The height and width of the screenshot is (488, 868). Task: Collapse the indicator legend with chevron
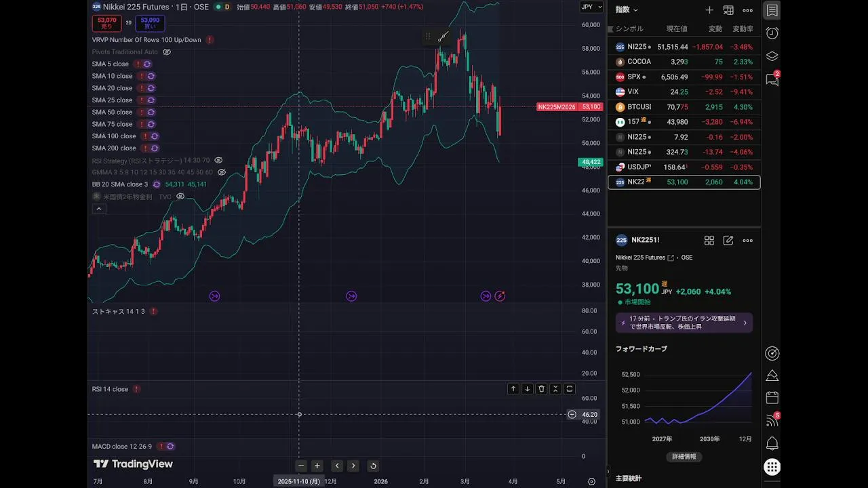click(99, 209)
